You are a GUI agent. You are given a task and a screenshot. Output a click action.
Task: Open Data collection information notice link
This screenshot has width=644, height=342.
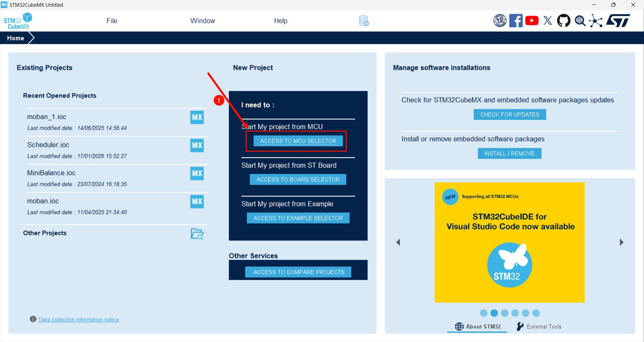(x=79, y=320)
